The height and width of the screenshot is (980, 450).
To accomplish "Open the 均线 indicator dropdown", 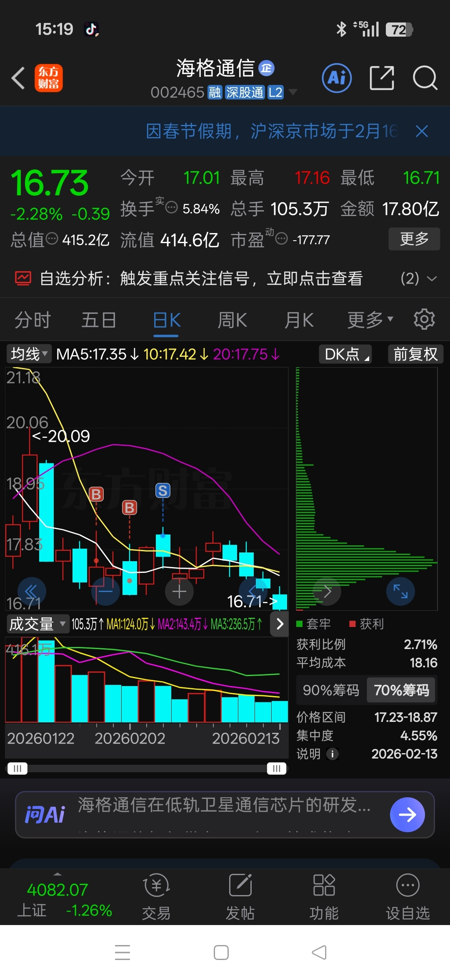I will 29,354.
